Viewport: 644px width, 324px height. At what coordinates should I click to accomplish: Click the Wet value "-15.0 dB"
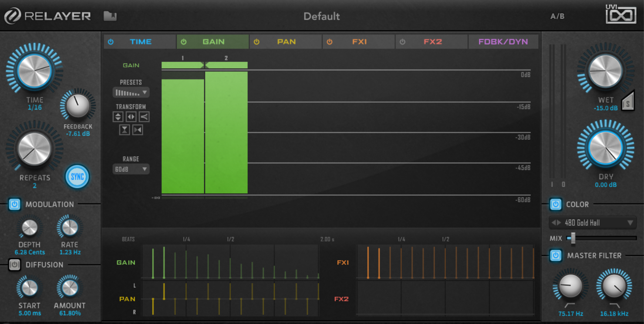[x=606, y=108]
